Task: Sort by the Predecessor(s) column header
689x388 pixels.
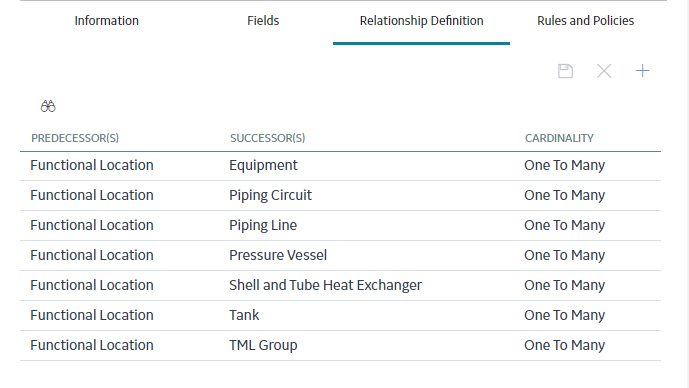Action: 75,138
